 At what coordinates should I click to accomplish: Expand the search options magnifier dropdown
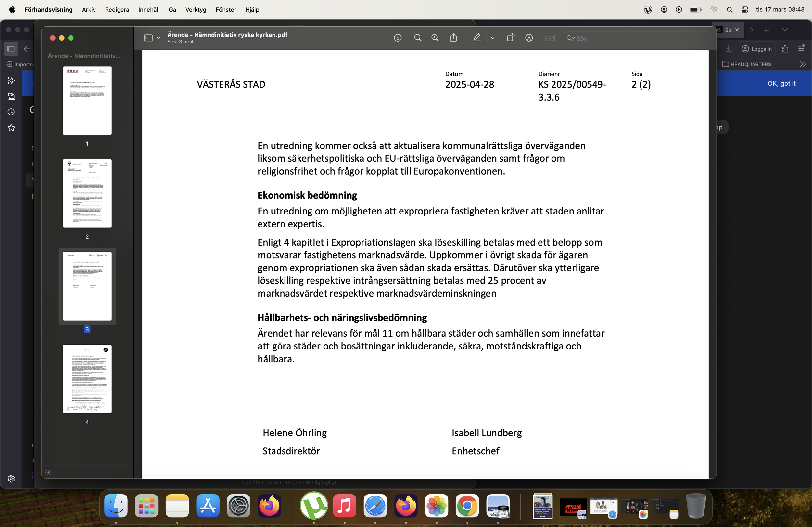(x=570, y=38)
